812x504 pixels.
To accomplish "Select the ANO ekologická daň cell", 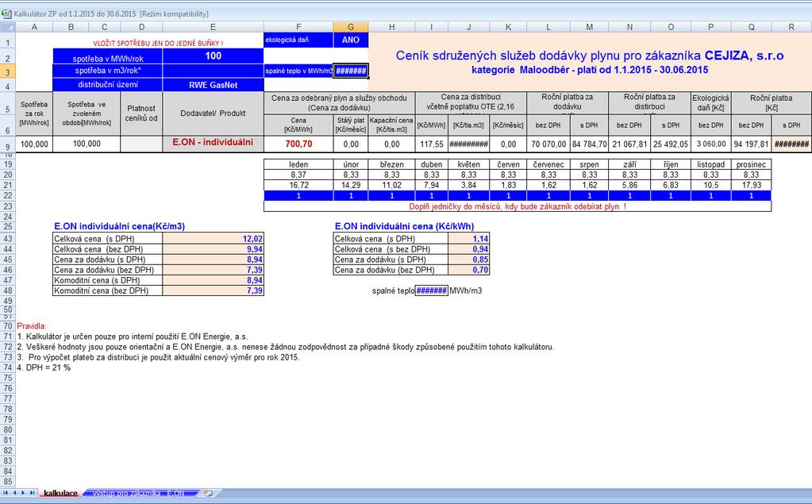I will point(351,40).
